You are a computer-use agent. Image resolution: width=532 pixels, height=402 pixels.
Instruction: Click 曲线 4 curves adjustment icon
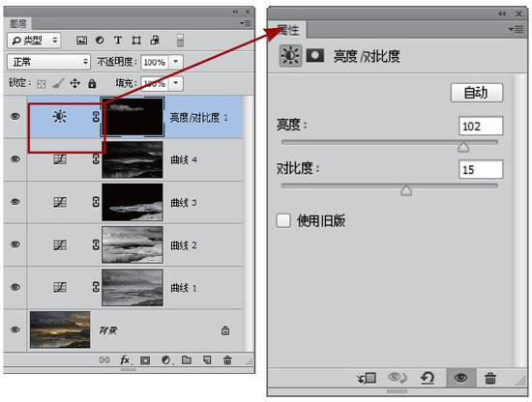(60, 159)
